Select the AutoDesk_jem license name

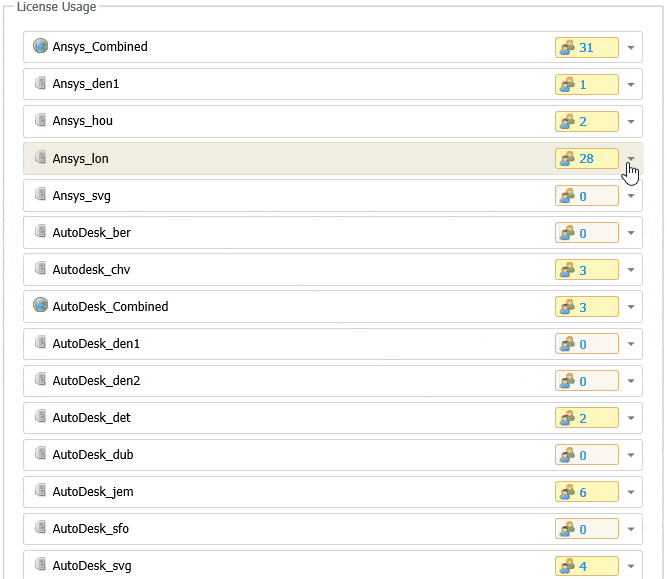pyautogui.click(x=93, y=492)
